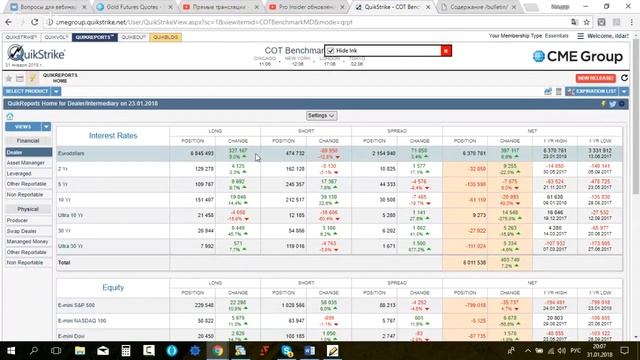
Task: Click the refresh icon next to New Release
Action: coord(624,78)
